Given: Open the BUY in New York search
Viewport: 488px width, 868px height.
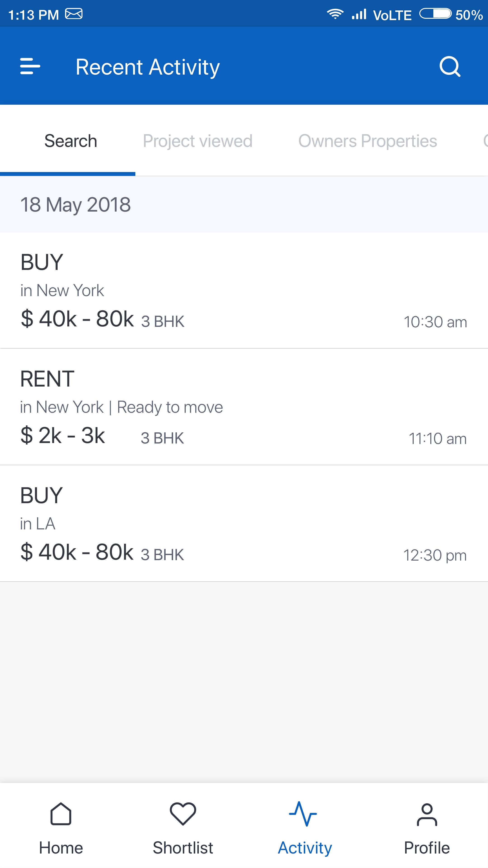Looking at the screenshot, I should click(244, 290).
